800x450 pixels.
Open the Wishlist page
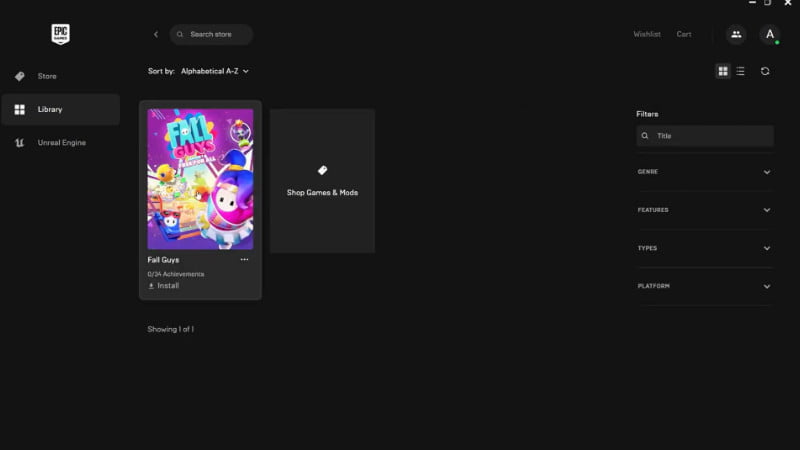(647, 34)
